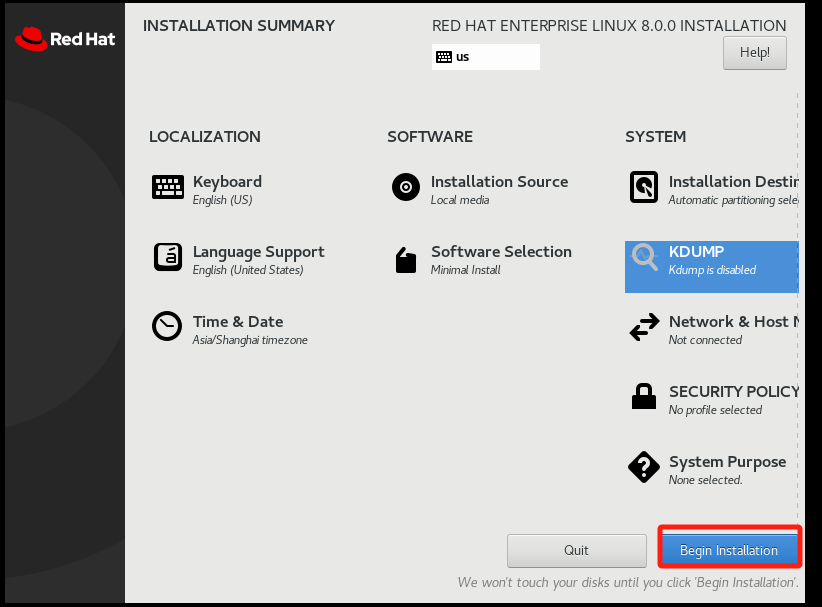This screenshot has height=607, width=822.
Task: Select the Installation Source heading
Action: 499,181
